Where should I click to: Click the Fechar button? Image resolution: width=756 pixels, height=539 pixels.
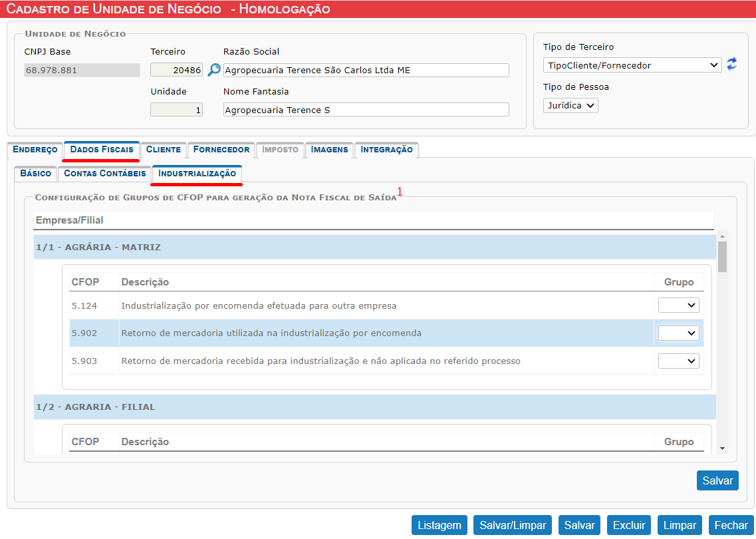click(x=731, y=525)
